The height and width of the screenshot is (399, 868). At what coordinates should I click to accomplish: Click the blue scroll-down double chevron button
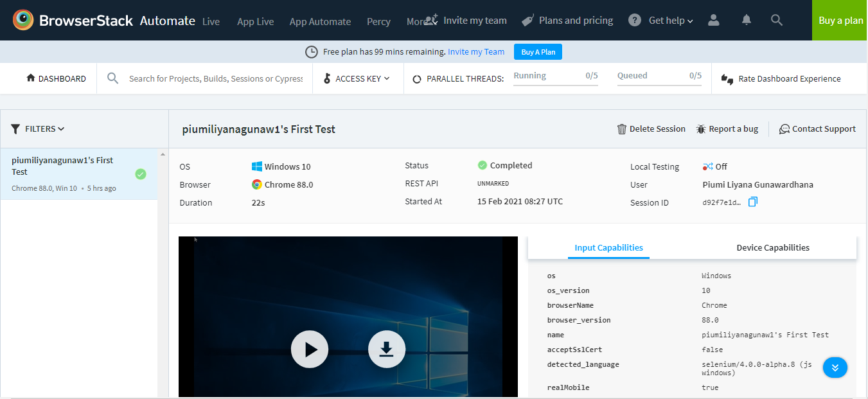pyautogui.click(x=835, y=368)
